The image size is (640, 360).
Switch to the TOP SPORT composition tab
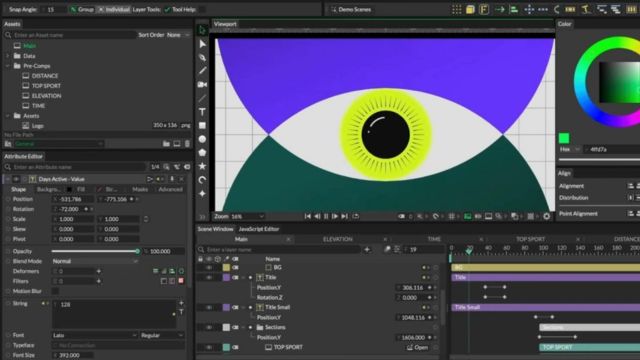point(530,239)
